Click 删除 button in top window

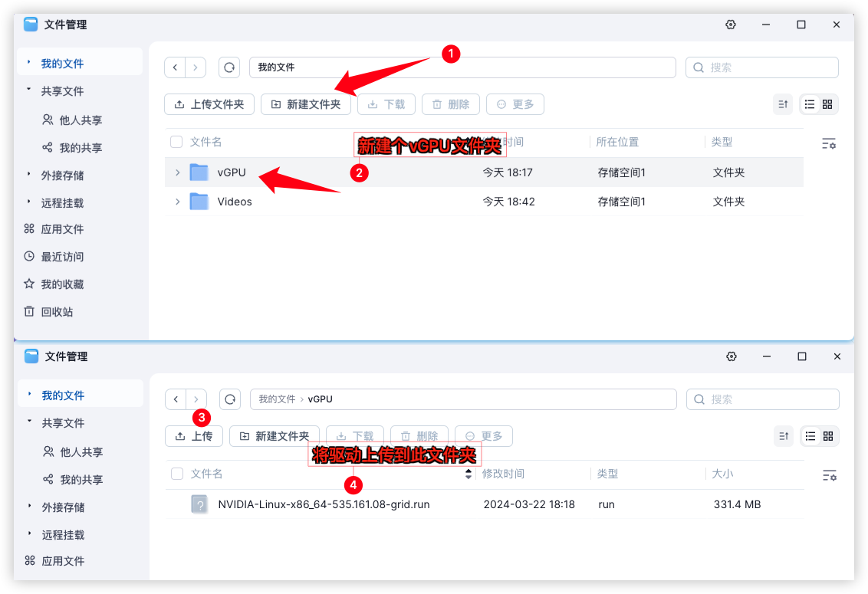click(451, 104)
